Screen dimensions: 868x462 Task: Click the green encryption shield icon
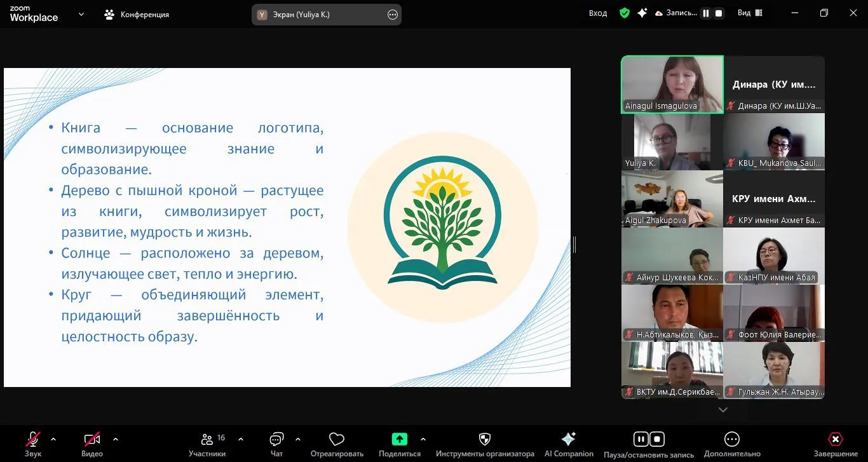pos(625,13)
